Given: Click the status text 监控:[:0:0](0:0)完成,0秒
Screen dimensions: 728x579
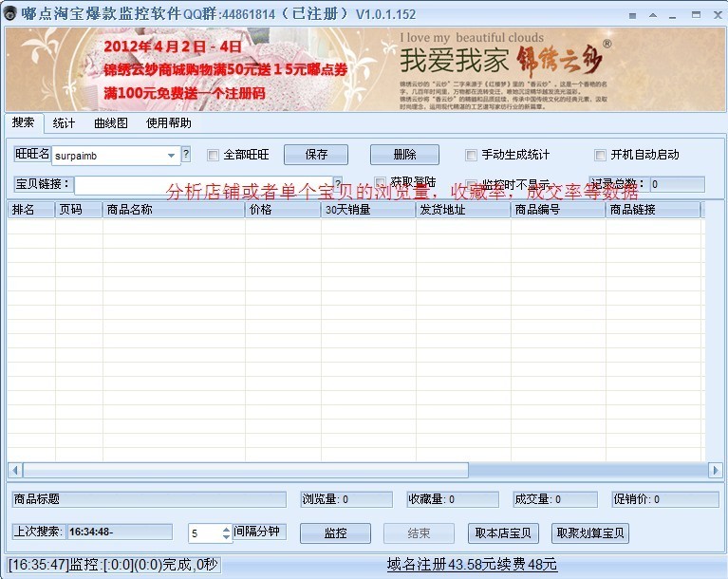Looking at the screenshot, I should coord(114,565).
